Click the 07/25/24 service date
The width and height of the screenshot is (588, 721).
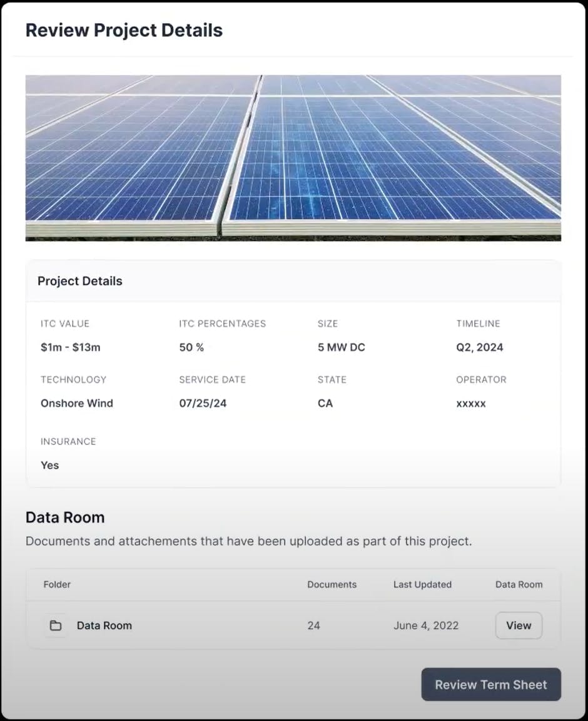203,403
